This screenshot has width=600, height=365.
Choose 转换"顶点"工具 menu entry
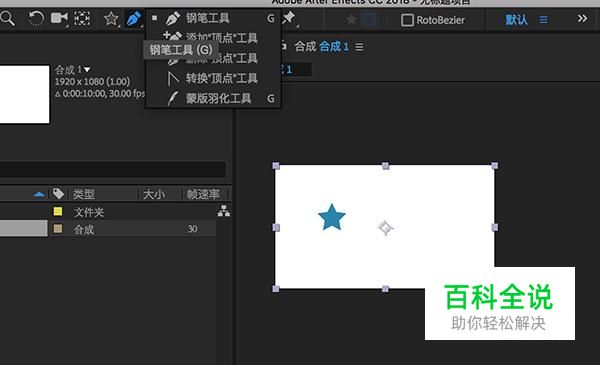(x=214, y=78)
